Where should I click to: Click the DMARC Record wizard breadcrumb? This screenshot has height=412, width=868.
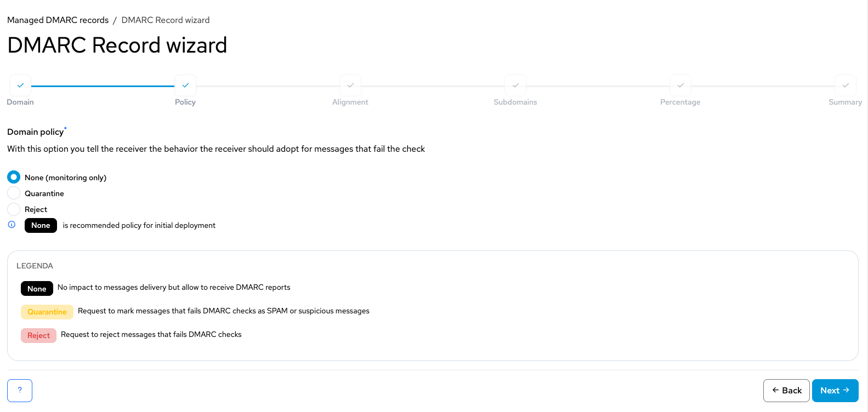point(166,20)
